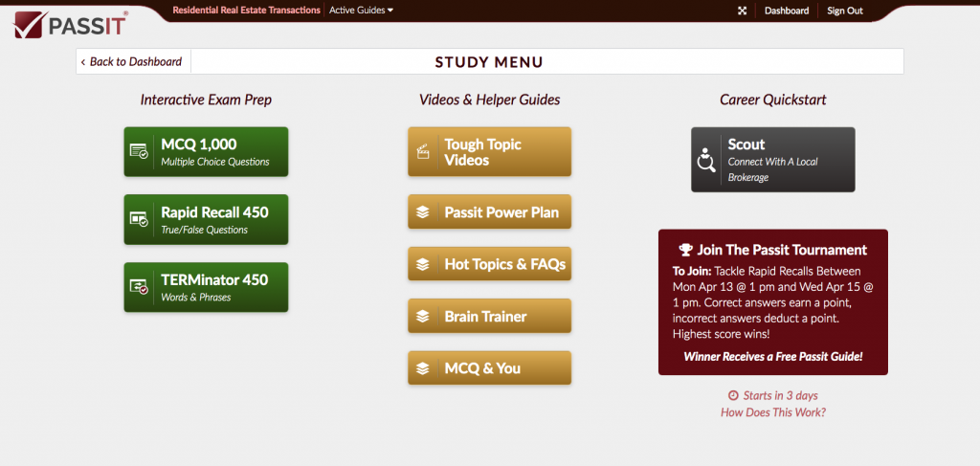This screenshot has width=980, height=466.
Task: Launch TERMinator 450 Words & Phrases
Action: pyautogui.click(x=207, y=287)
